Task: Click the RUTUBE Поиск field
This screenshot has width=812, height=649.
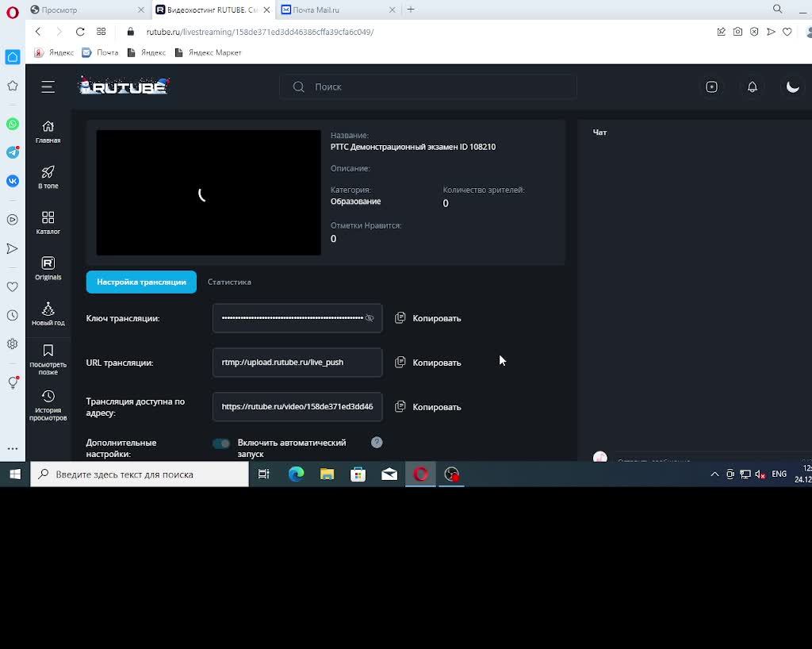Action: pyautogui.click(x=427, y=87)
